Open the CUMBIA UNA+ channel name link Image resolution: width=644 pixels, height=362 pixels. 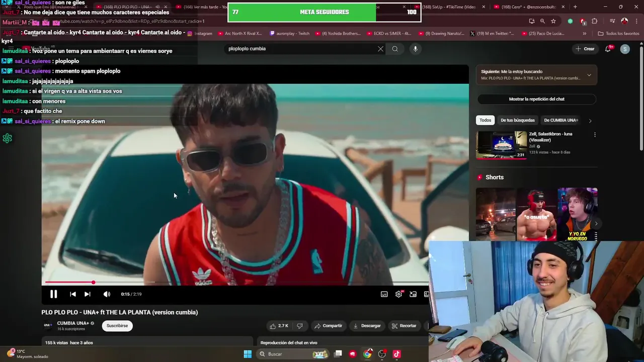coord(73,323)
